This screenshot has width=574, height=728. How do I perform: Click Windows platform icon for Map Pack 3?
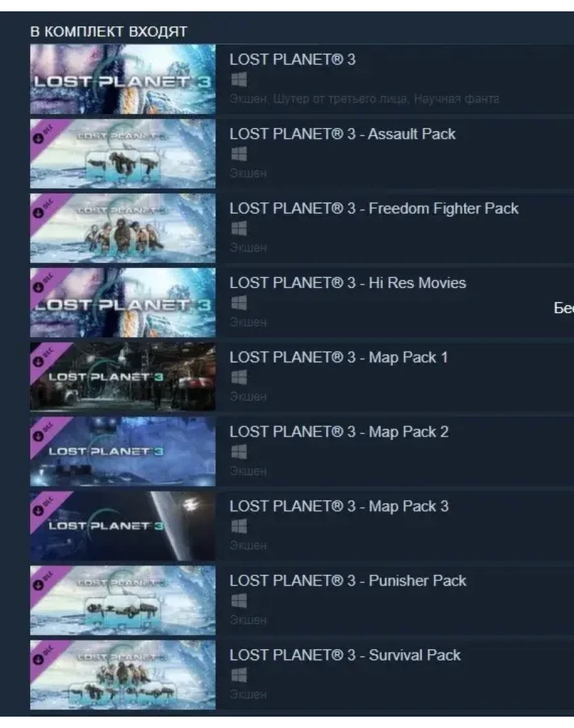[239, 526]
